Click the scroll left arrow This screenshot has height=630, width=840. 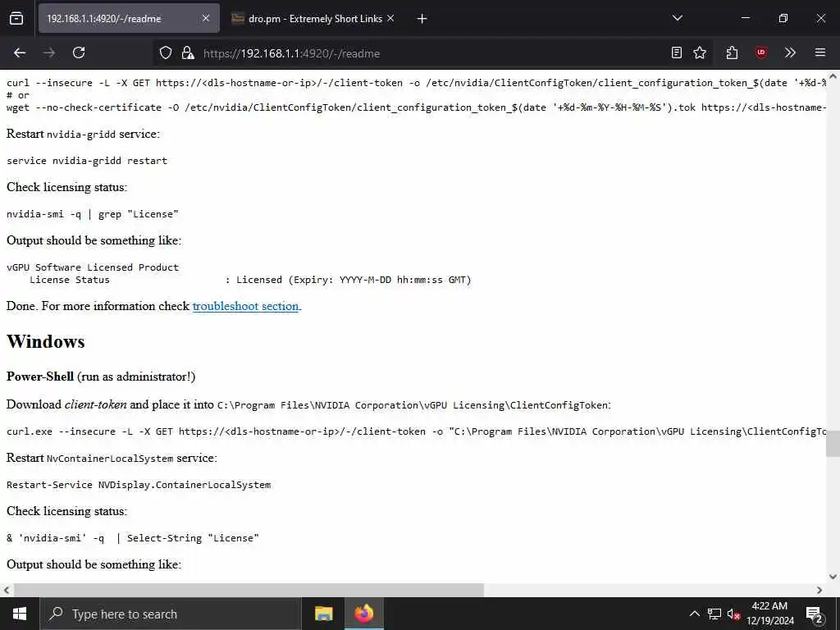click(7, 590)
